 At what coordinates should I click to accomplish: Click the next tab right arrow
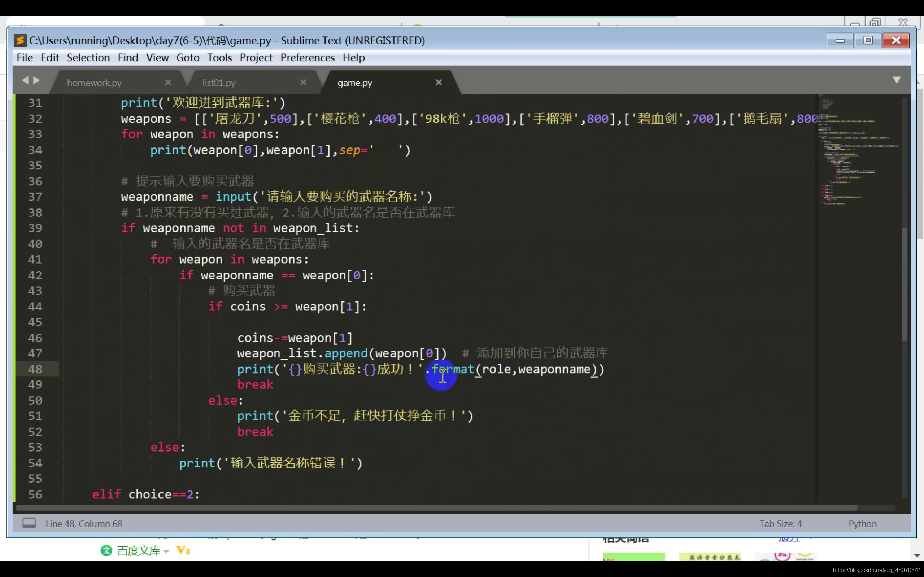pyautogui.click(x=37, y=80)
